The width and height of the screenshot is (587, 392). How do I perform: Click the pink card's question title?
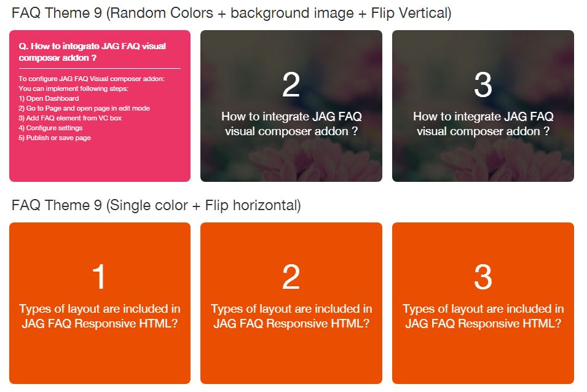coord(92,52)
